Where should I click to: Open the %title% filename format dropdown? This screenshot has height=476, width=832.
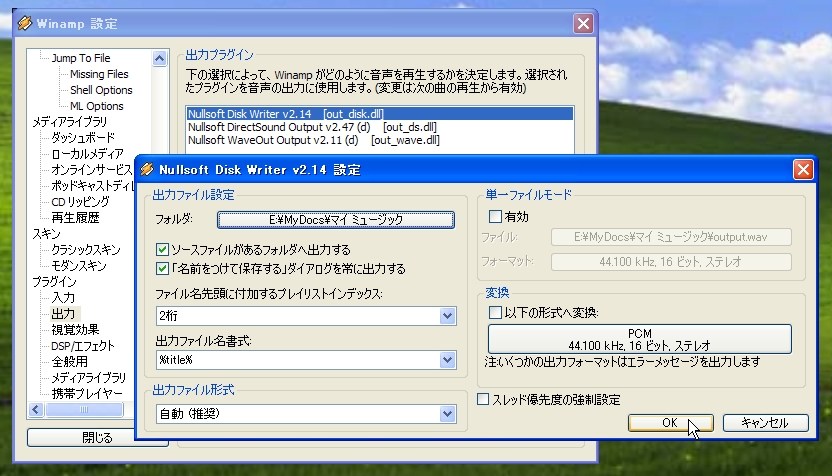pos(447,360)
